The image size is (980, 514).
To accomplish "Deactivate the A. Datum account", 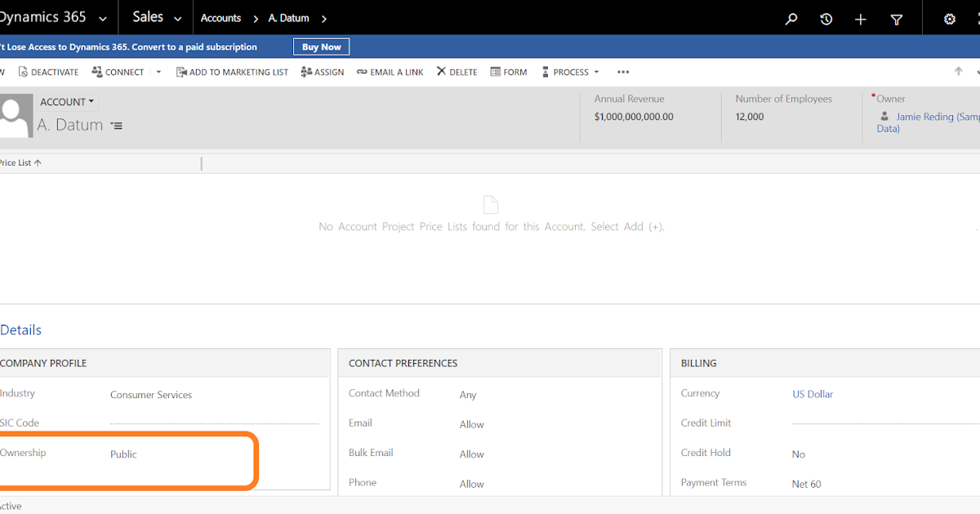I will (x=47, y=72).
